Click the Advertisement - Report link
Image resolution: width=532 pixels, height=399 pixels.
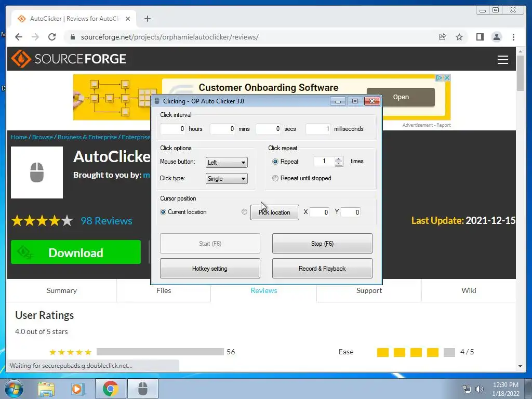(427, 125)
